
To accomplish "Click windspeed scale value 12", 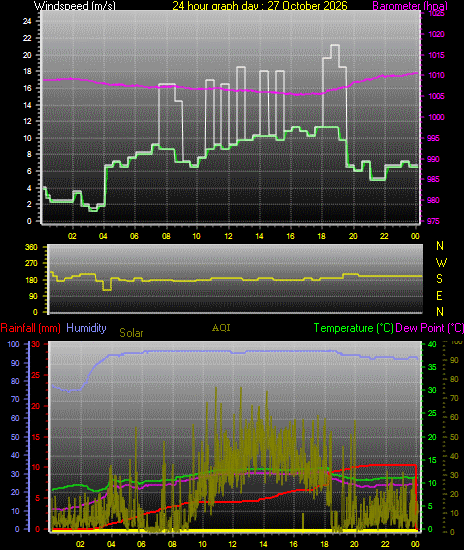I will click(x=27, y=121).
